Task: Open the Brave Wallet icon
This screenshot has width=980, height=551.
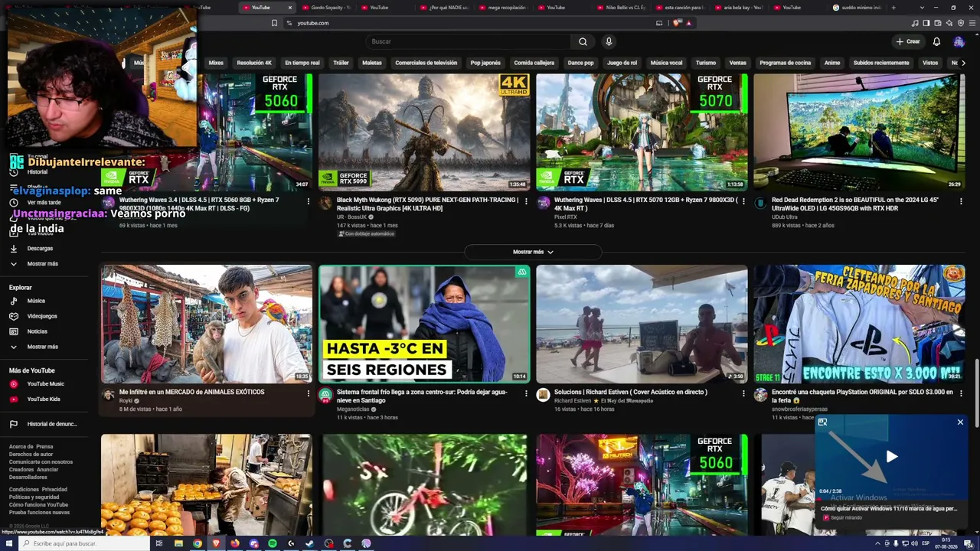Action: click(x=938, y=23)
